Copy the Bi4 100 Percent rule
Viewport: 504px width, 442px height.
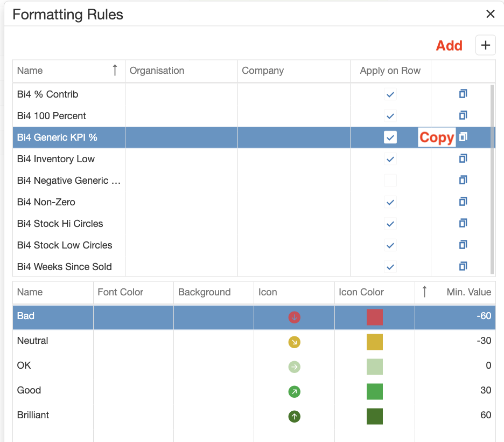pyautogui.click(x=463, y=115)
